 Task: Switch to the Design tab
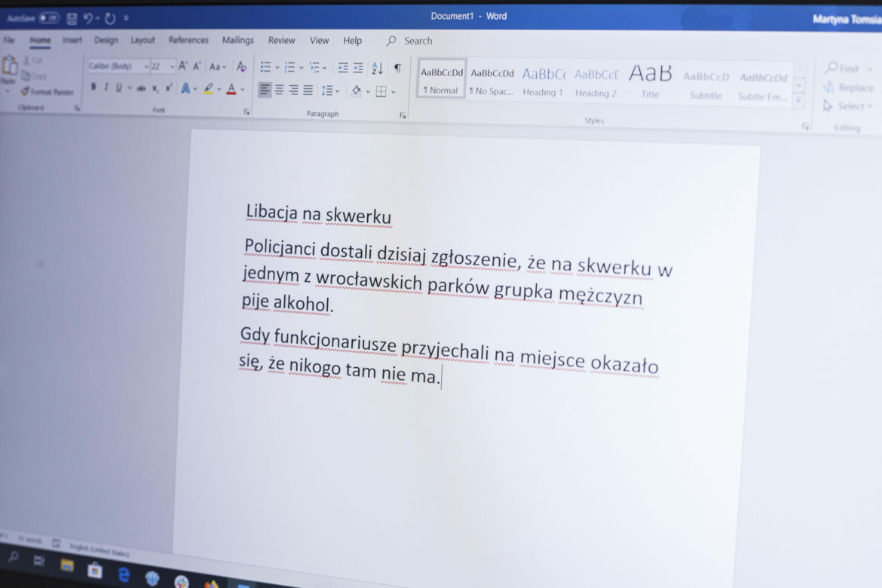click(106, 40)
